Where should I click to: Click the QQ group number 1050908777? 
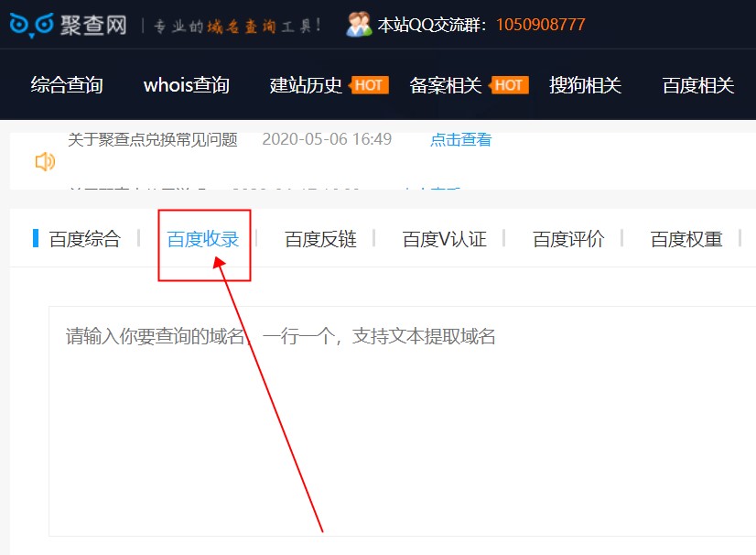tap(538, 25)
